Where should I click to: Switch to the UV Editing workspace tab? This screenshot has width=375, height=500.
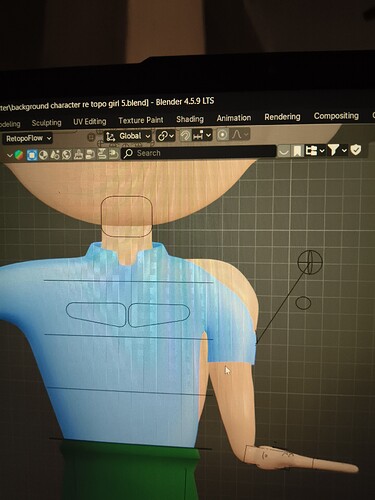(90, 122)
